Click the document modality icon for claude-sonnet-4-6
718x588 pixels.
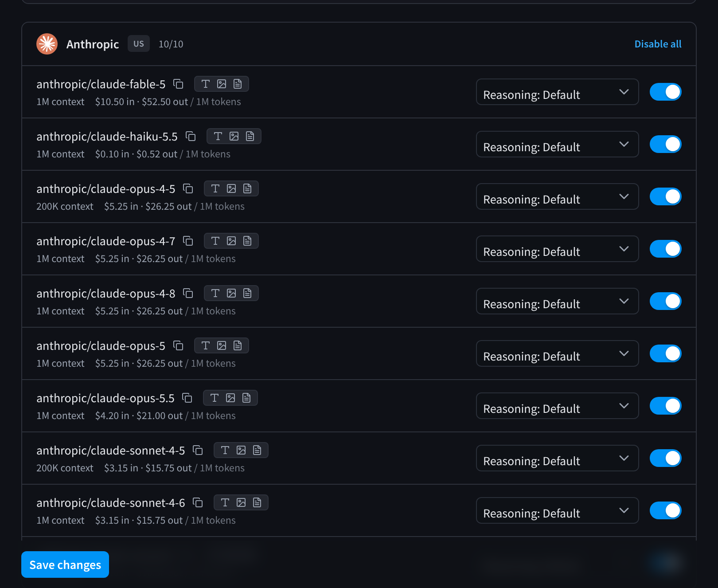click(x=257, y=502)
